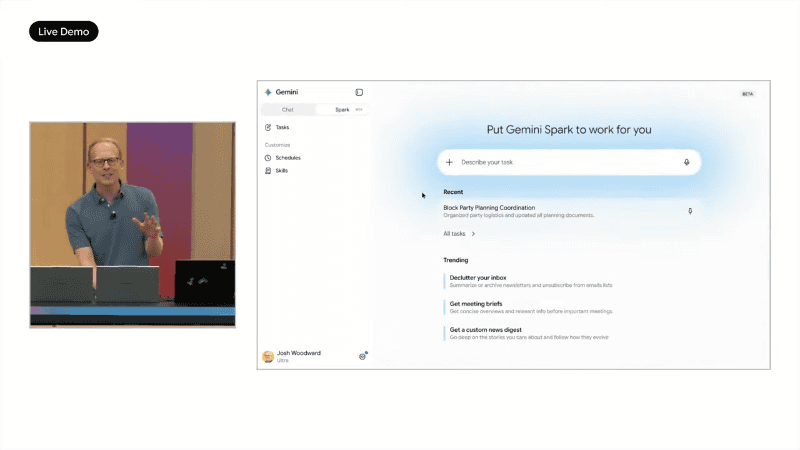Click pin icon on Block Party task

pyautogui.click(x=690, y=211)
